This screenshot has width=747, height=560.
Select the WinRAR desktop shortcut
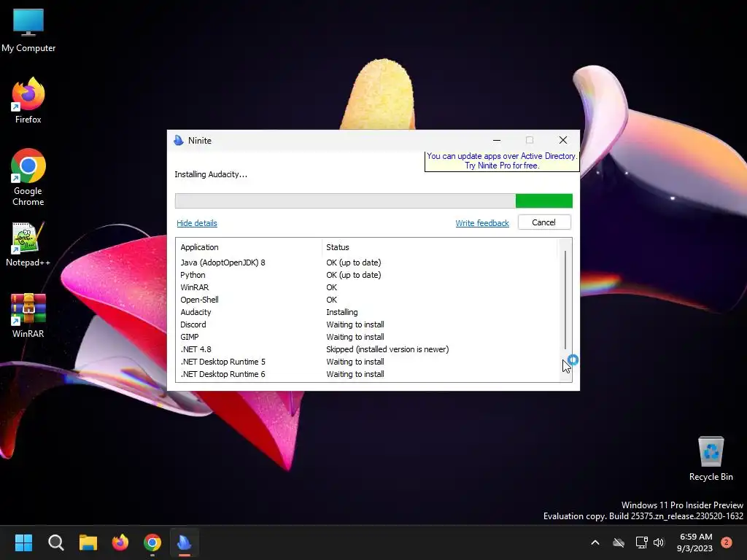coord(28,315)
